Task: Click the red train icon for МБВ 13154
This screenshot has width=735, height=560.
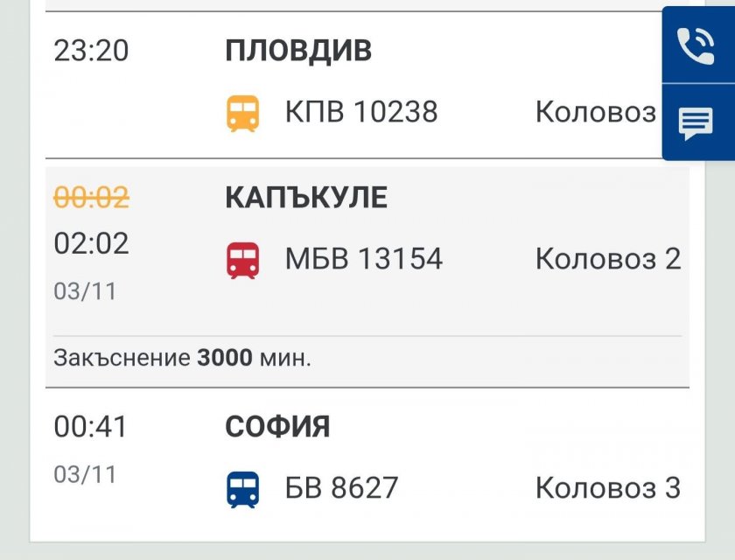Action: tap(242, 260)
